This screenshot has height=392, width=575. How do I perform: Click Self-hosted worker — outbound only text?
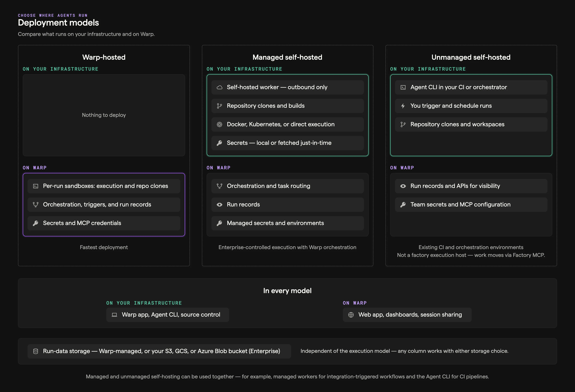pos(277,87)
